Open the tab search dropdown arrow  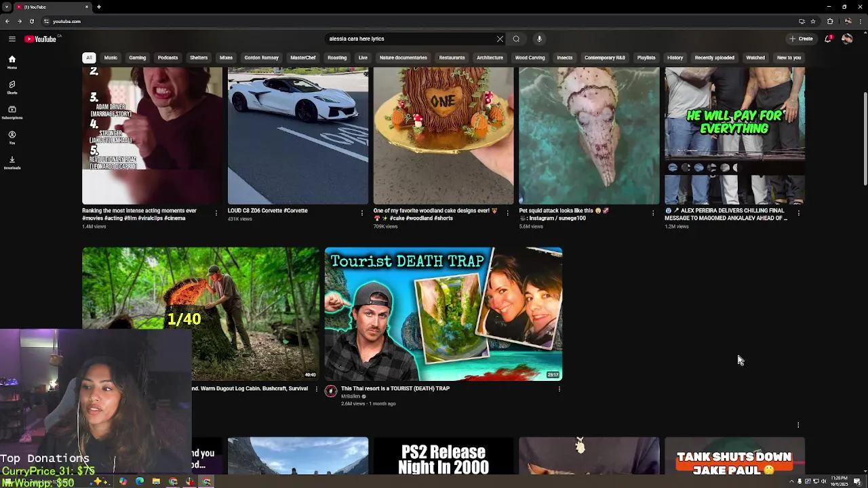point(7,7)
